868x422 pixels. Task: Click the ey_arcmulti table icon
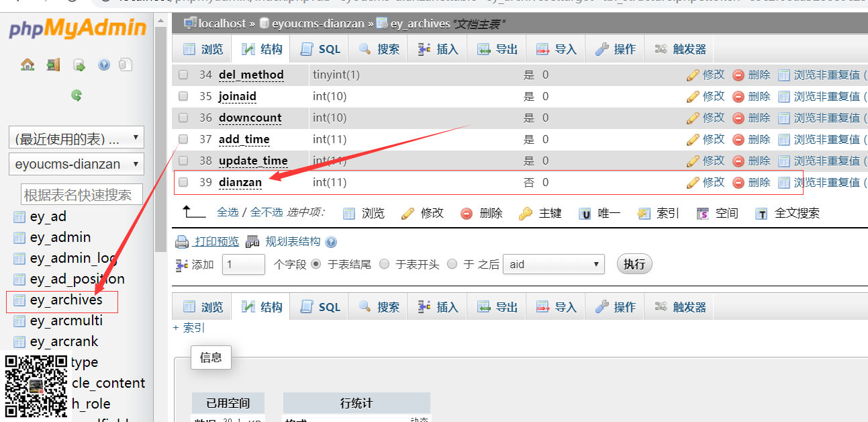point(19,321)
